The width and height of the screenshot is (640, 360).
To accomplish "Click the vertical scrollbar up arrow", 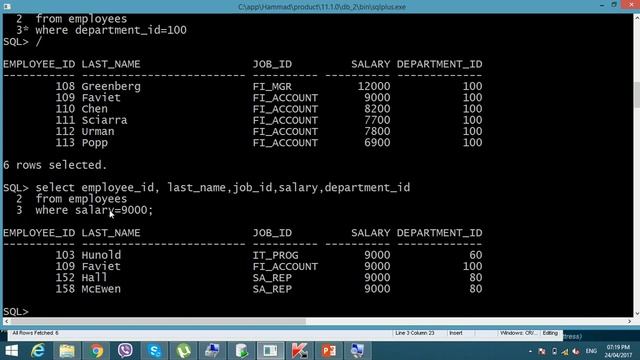I will [637, 18].
